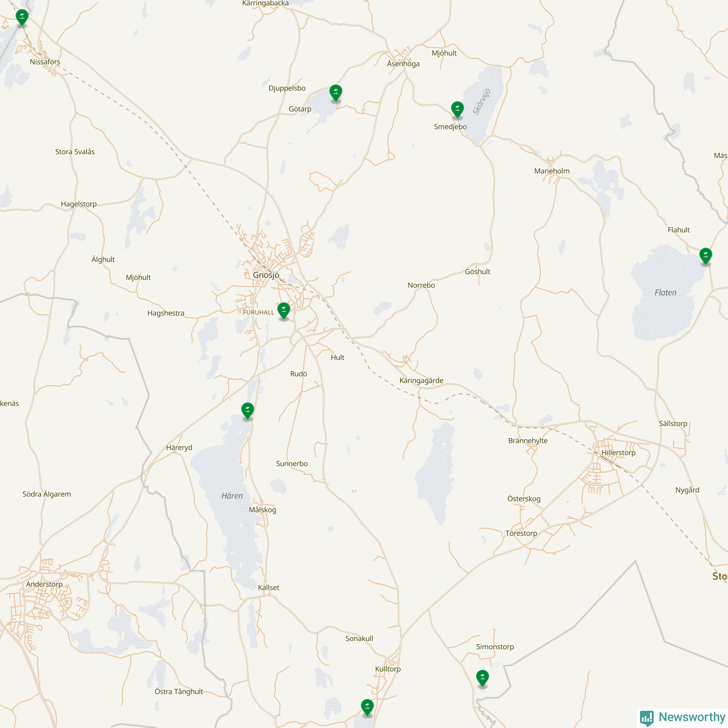Click the Österskog label
Screen dimensions: 728x728
tap(524, 499)
